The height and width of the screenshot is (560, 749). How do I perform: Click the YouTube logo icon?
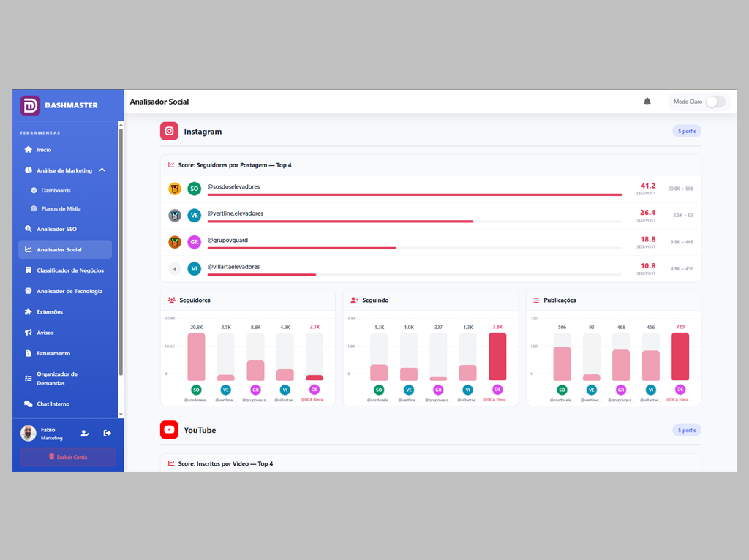[x=169, y=430]
